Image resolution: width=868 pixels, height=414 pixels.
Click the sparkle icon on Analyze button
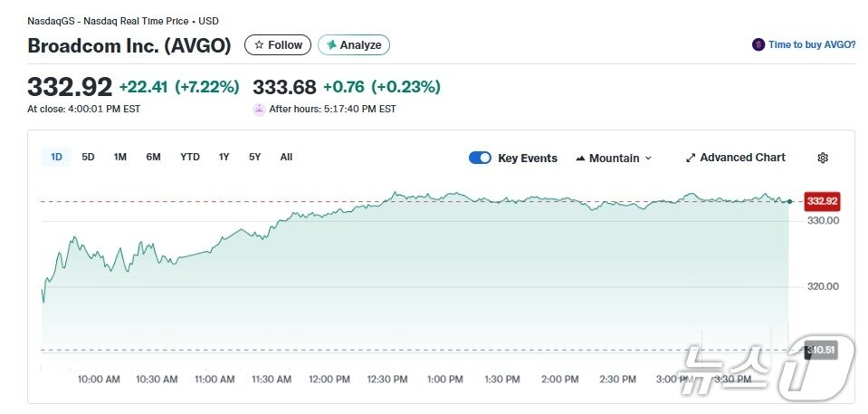tap(331, 45)
